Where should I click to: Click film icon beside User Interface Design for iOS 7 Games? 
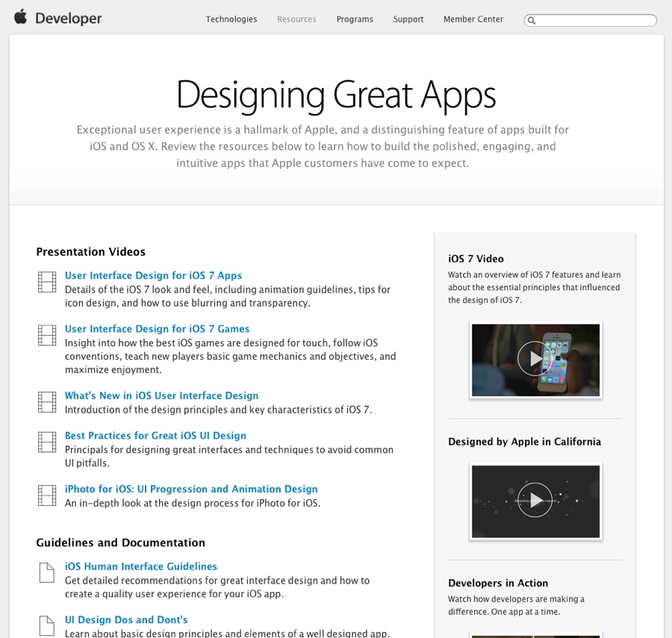point(47,335)
